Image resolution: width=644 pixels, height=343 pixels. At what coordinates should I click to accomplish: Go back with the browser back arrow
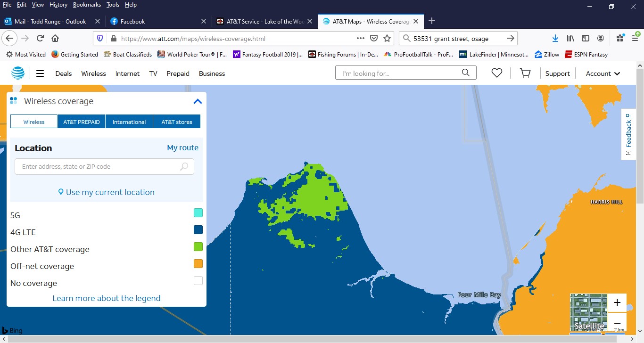pyautogui.click(x=9, y=38)
